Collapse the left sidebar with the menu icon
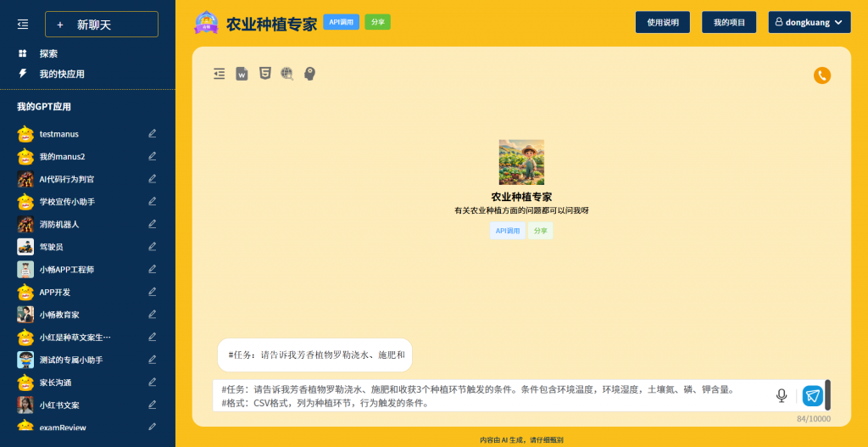Viewport: 868px width, 447px height. pyautogui.click(x=23, y=25)
